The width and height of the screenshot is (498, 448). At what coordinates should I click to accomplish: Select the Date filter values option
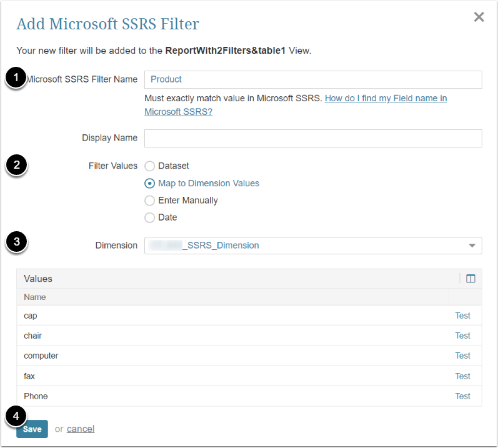click(x=149, y=218)
